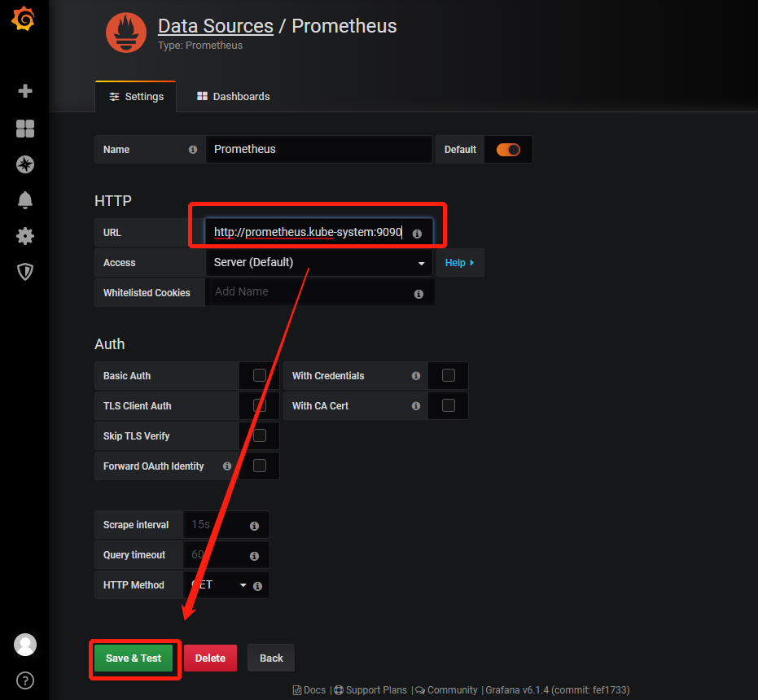This screenshot has width=758, height=700.
Task: Enable the Basic Auth checkbox
Action: click(260, 375)
